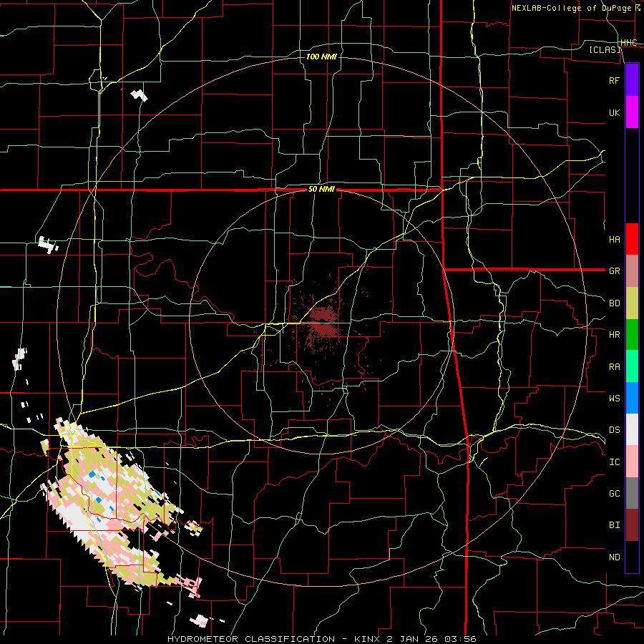Click the red HA legend color swatch
The width and height of the screenshot is (644, 644).
coord(632,239)
